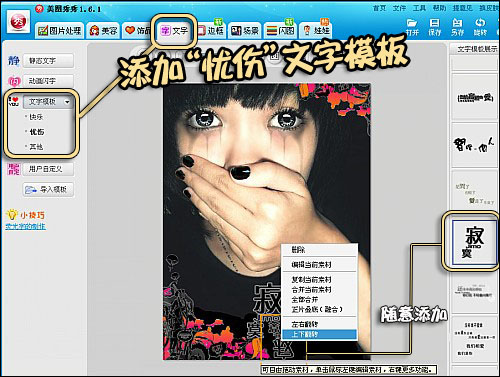The height and width of the screenshot is (377, 500).
Task: Click the 另存 (save as) icon
Action: [x=457, y=23]
